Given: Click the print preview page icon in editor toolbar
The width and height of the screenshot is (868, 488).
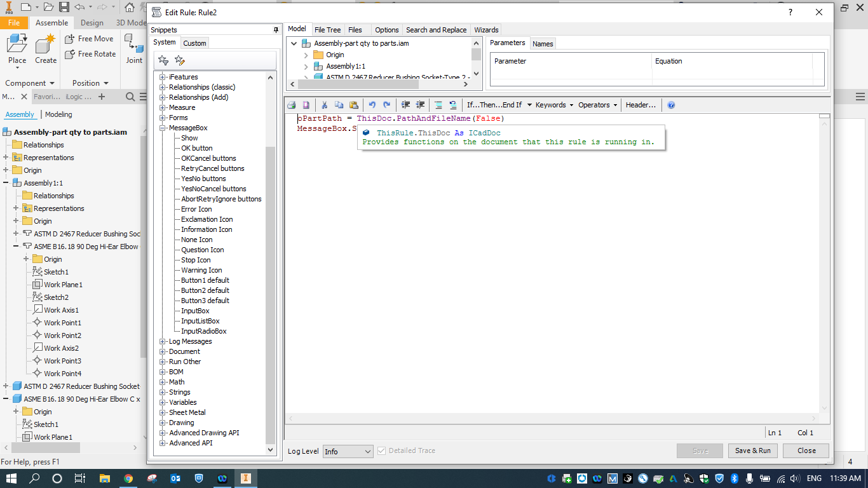Looking at the screenshot, I should click(306, 105).
